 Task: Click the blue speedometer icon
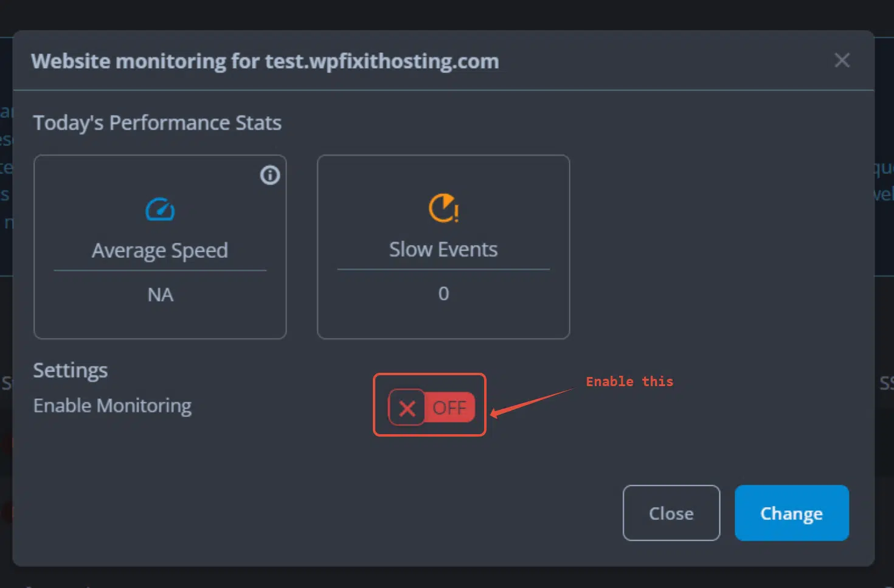click(160, 209)
